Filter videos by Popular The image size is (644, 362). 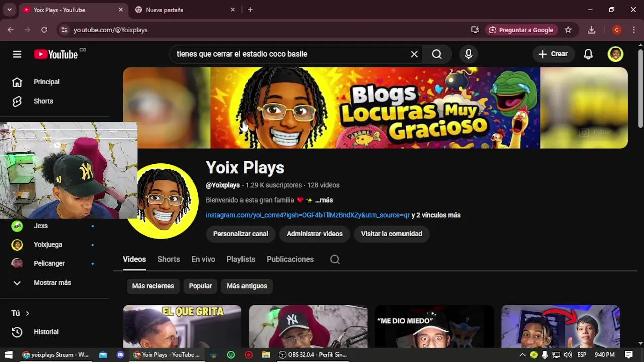[200, 286]
